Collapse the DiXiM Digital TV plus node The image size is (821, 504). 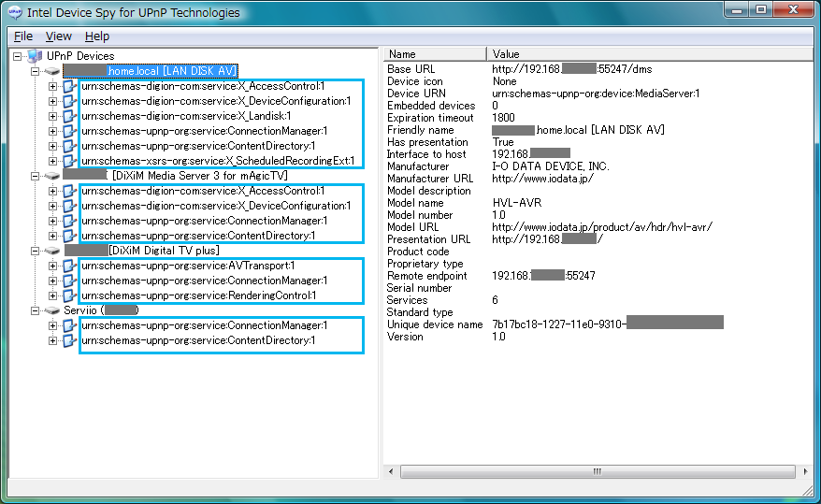tap(36, 251)
